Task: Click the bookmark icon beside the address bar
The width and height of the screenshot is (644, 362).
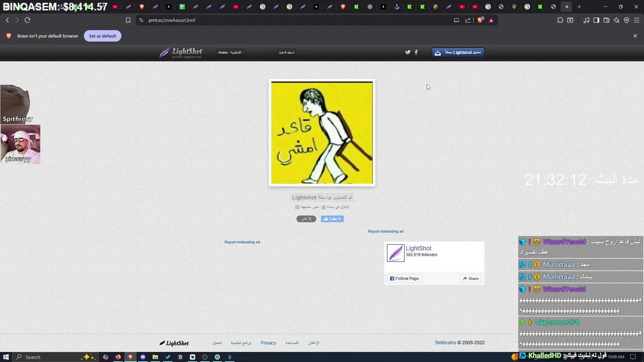Action: click(x=128, y=20)
